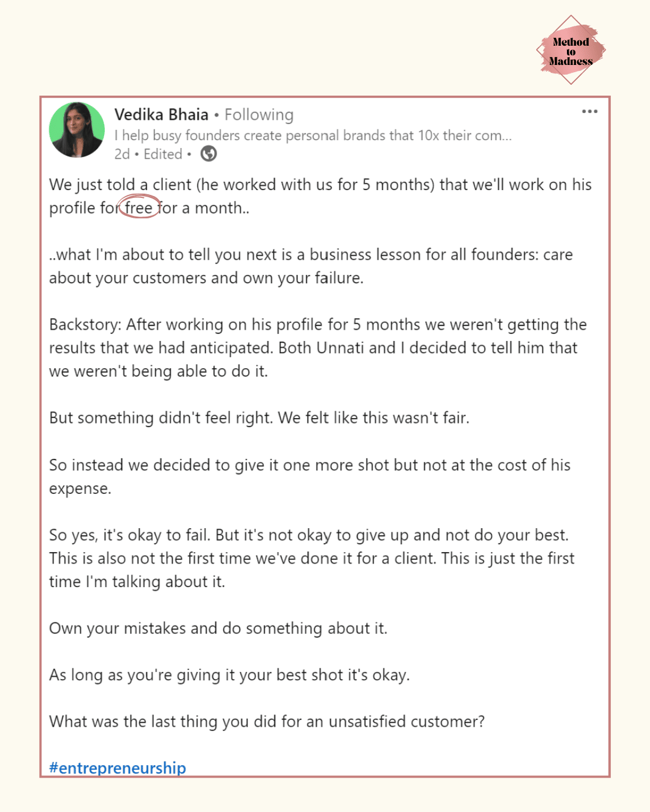650x812 pixels.
Task: Click the line "Own your mistakes"
Action: pos(218,628)
